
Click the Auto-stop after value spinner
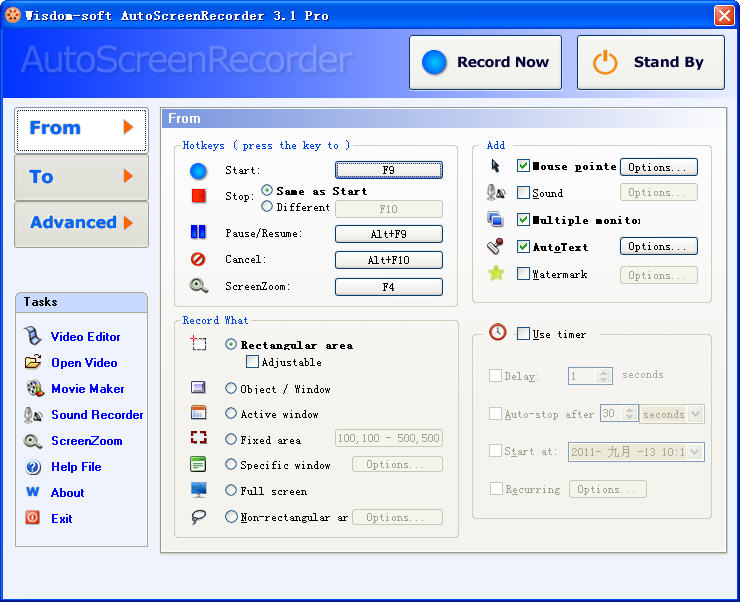629,414
